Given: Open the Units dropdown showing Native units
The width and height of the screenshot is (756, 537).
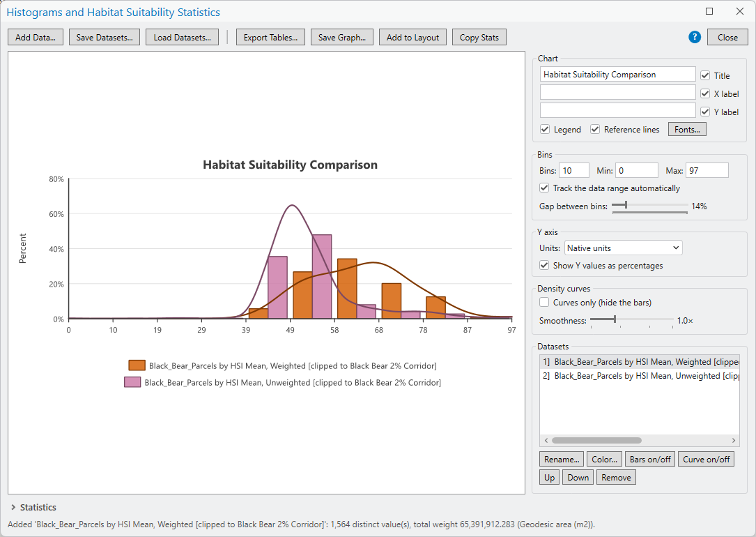Looking at the screenshot, I should click(623, 248).
